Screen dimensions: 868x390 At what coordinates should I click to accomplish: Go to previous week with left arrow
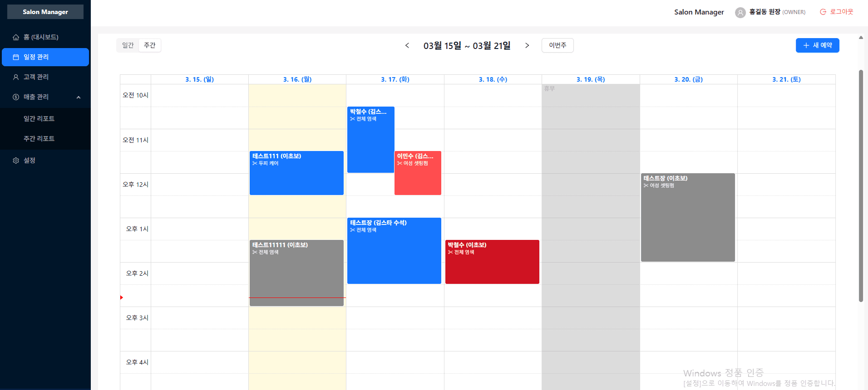(407, 45)
